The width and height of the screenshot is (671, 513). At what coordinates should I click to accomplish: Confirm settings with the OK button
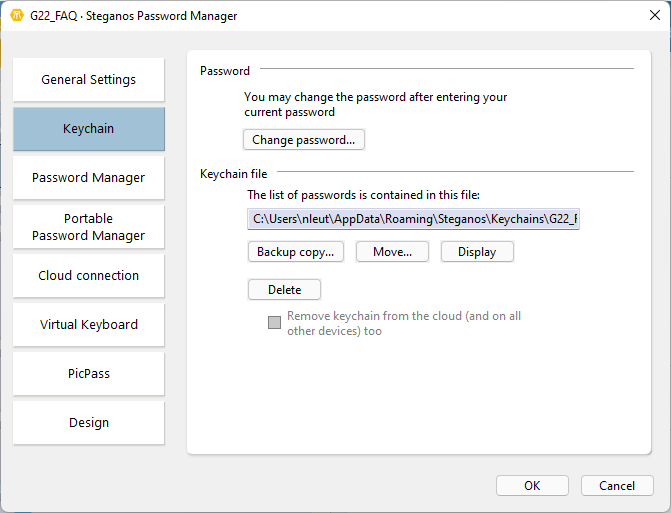tap(532, 485)
